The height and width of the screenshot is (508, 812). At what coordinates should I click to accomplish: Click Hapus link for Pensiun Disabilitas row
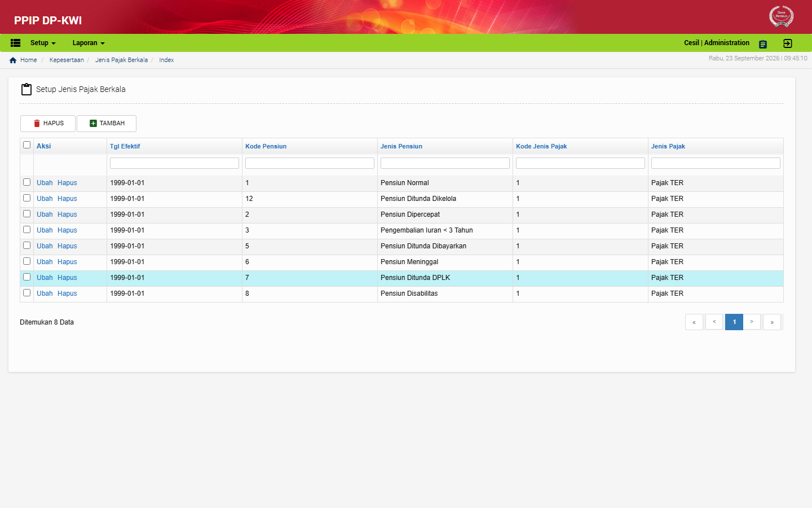(x=67, y=294)
